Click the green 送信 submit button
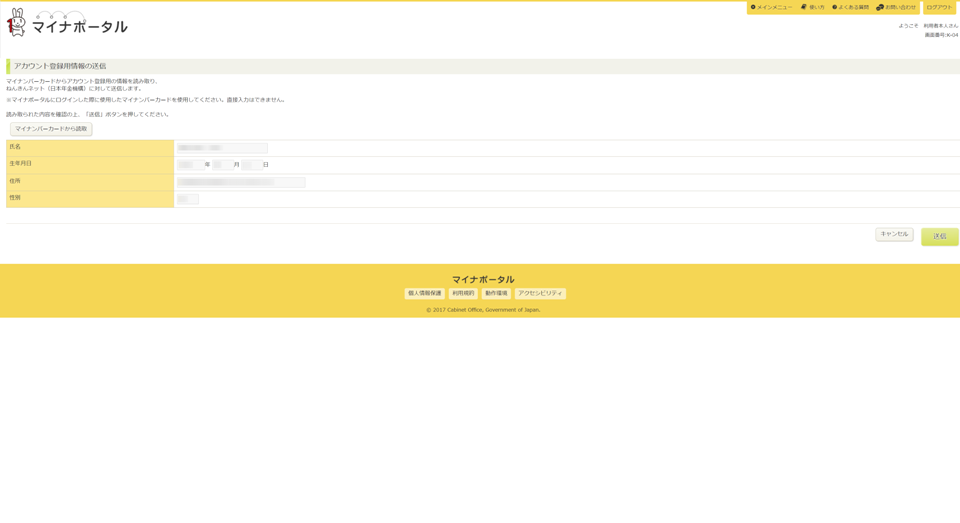Screen dimensions: 960x523 940,236
